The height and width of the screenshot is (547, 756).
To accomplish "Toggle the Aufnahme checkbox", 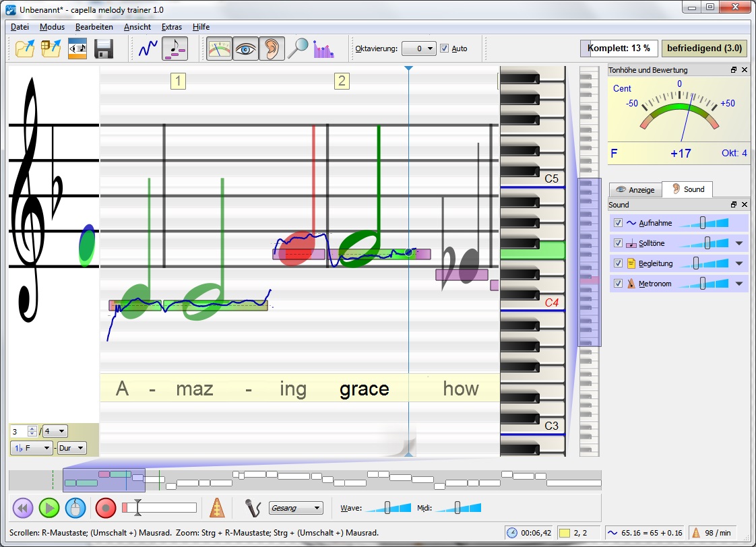I will [x=618, y=223].
